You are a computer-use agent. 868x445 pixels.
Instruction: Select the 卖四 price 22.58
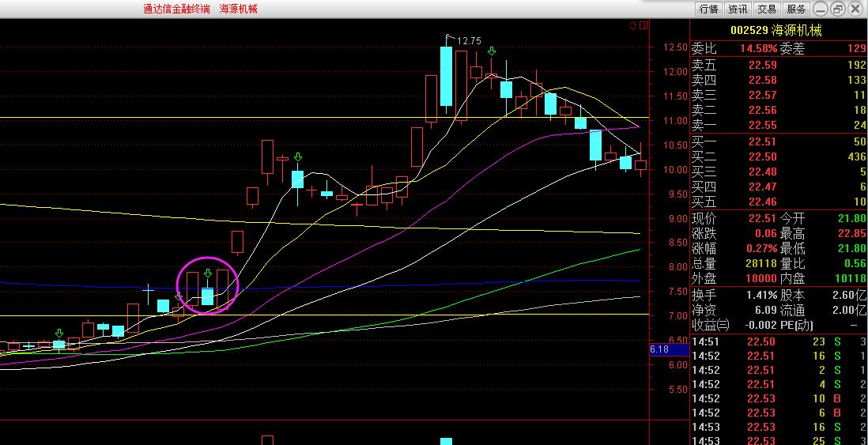point(762,81)
